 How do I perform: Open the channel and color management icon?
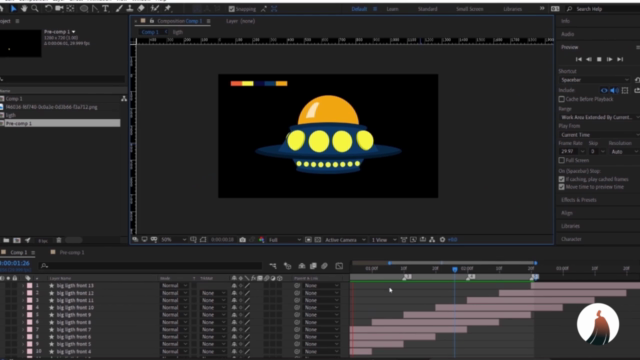(x=262, y=240)
